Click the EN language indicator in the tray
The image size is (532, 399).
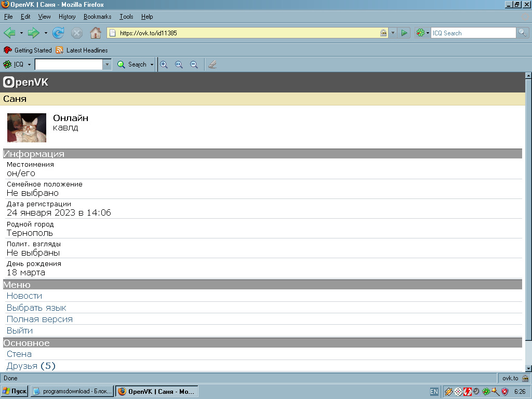(x=434, y=392)
